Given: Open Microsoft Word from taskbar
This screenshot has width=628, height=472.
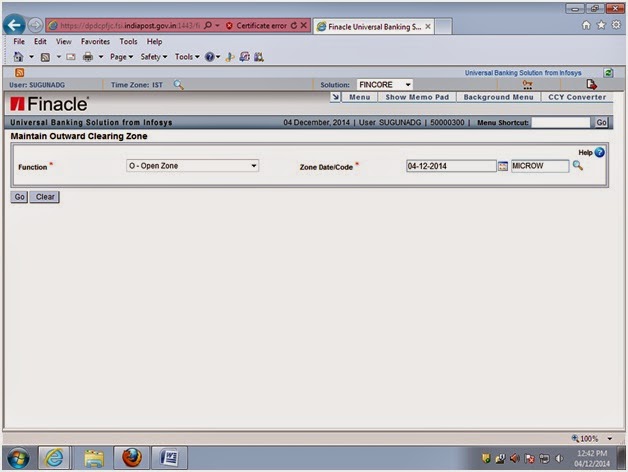Looking at the screenshot, I should click(169, 458).
